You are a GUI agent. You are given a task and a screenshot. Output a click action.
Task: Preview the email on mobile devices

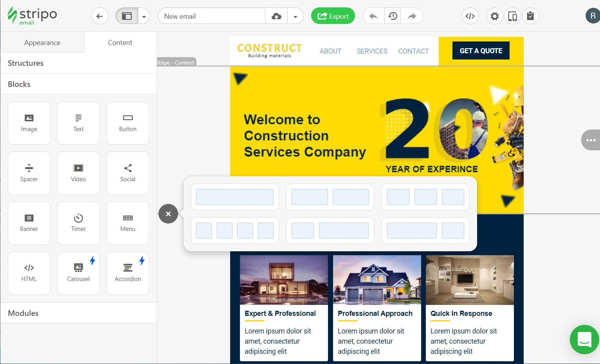pos(512,16)
